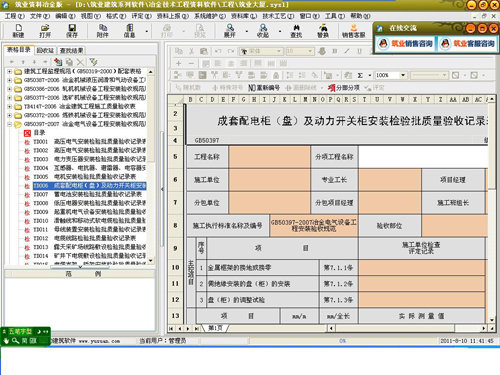Expand the YB4147-2006 folder node
Image resolution: width=500 pixels, height=375 pixels.
coord(10,107)
